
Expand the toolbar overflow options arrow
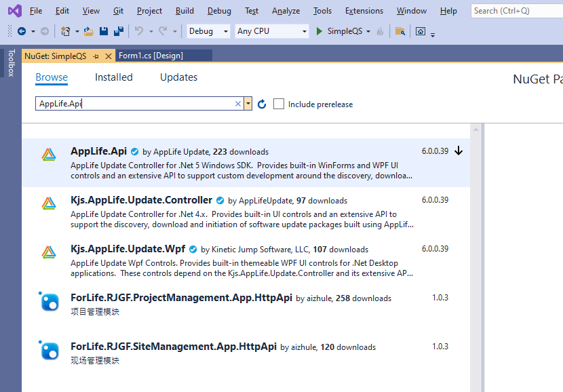(x=433, y=35)
